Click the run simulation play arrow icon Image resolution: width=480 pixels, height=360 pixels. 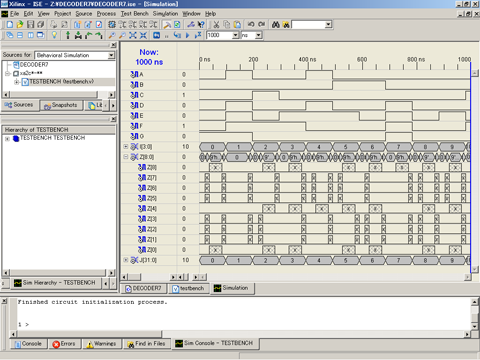click(187, 35)
